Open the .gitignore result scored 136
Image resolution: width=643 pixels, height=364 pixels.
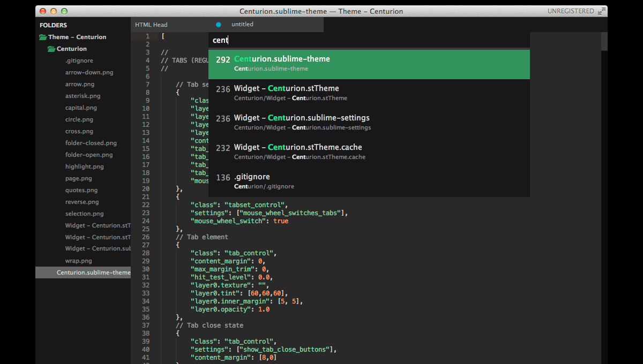369,182
